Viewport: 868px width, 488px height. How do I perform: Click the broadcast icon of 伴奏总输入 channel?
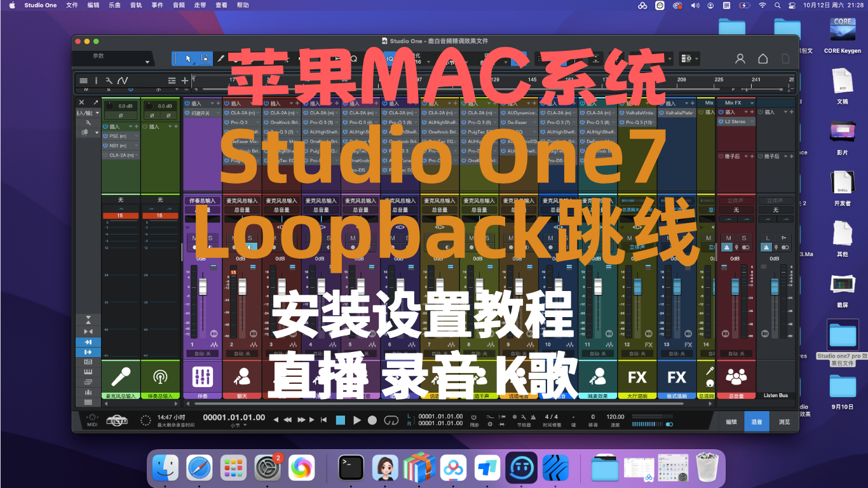point(159,377)
